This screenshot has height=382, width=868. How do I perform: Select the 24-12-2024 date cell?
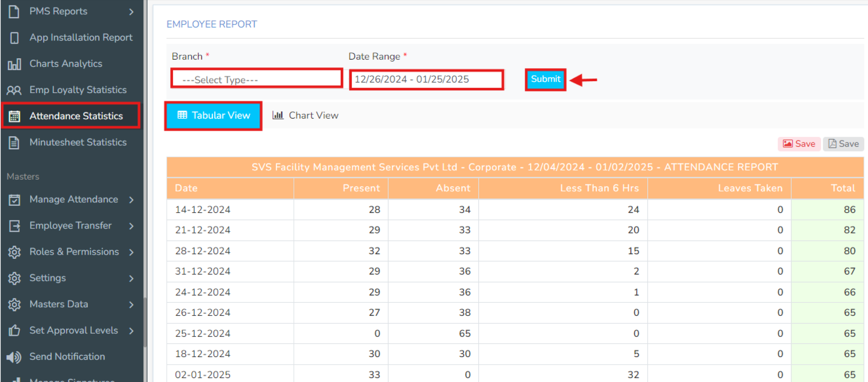tap(230, 292)
